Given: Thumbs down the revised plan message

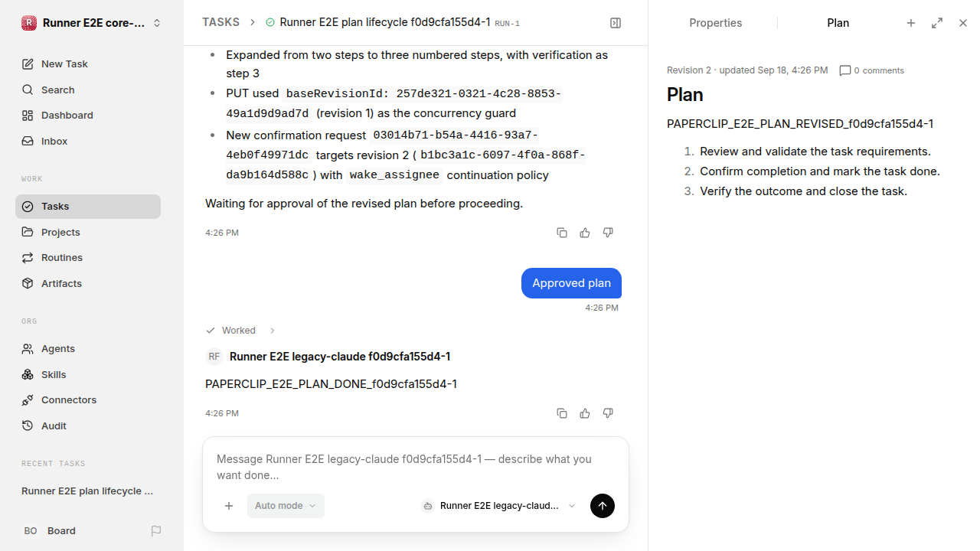Looking at the screenshot, I should (x=608, y=233).
